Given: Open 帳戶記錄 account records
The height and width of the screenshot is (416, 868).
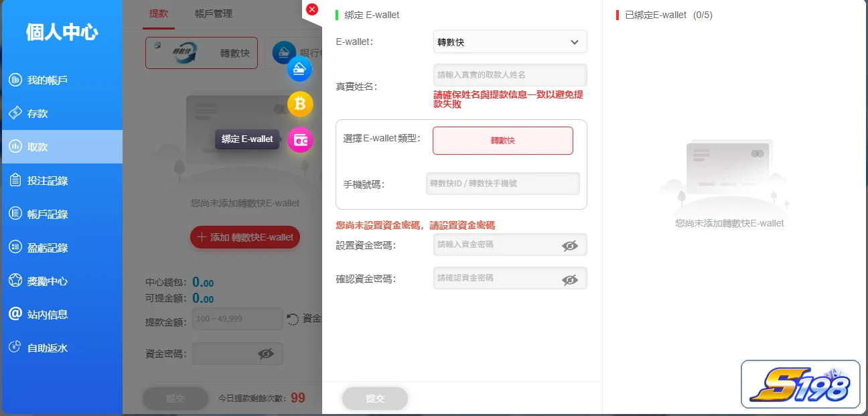Looking at the screenshot, I should click(62, 214).
